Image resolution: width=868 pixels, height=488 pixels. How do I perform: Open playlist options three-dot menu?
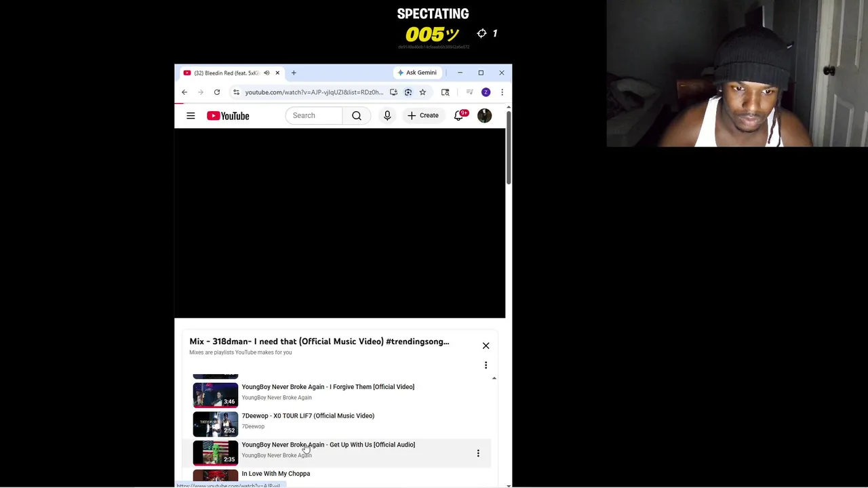(x=486, y=365)
